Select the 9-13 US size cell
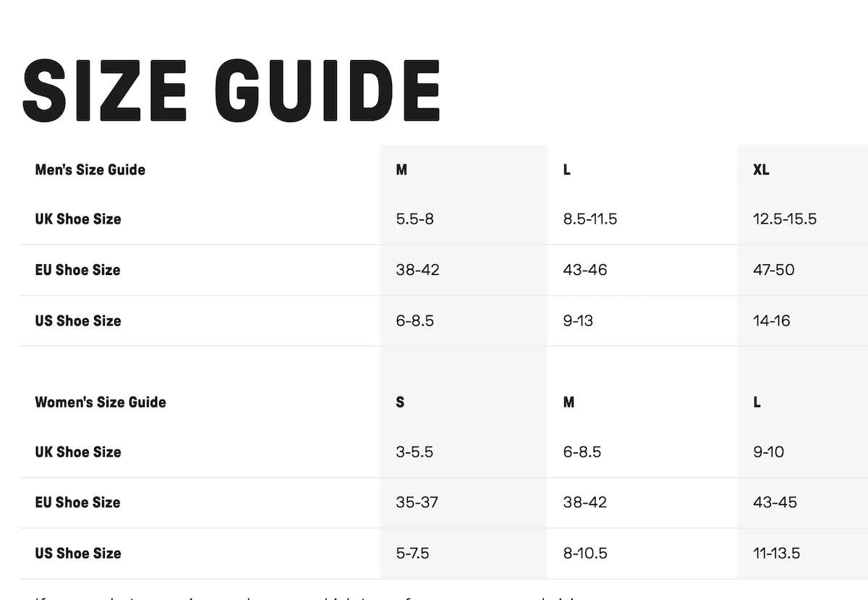This screenshot has width=868, height=600. pyautogui.click(x=578, y=321)
